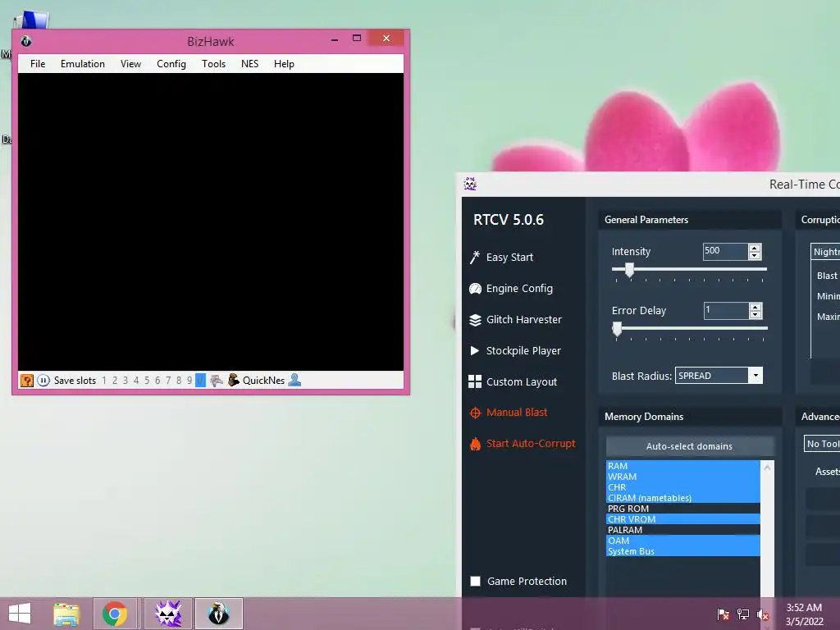Click the QuickNes core icon

[x=234, y=381]
